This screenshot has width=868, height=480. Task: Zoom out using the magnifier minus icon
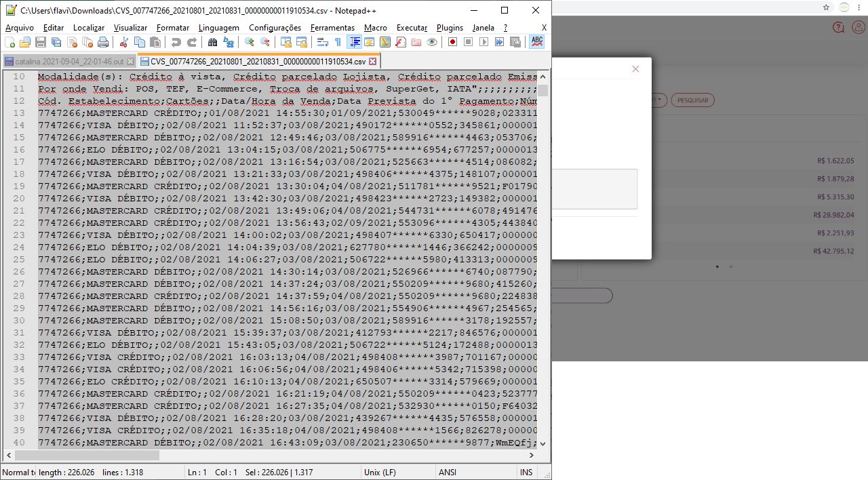click(265, 42)
